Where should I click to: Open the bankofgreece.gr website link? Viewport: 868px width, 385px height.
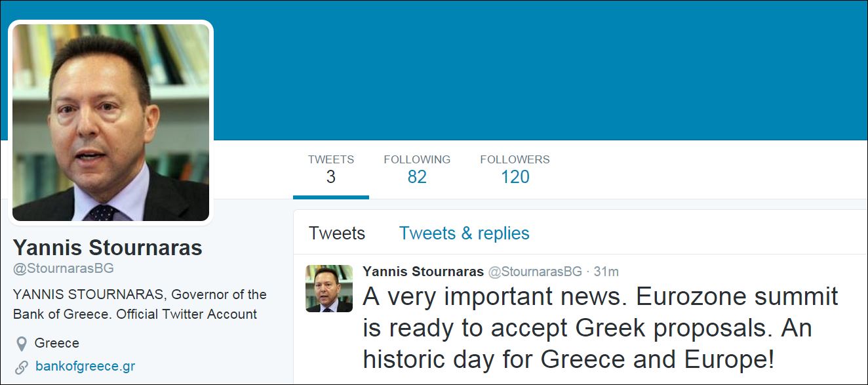click(85, 366)
